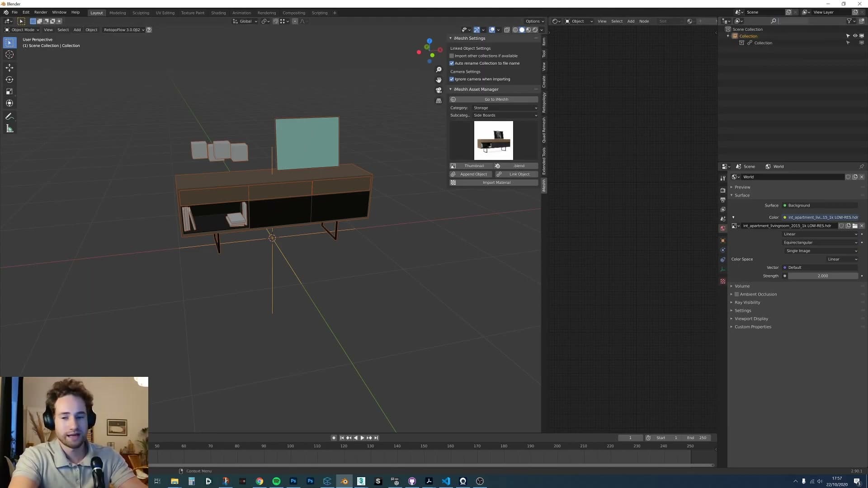Click the open image folder icon
868x488 pixels.
(x=854, y=225)
